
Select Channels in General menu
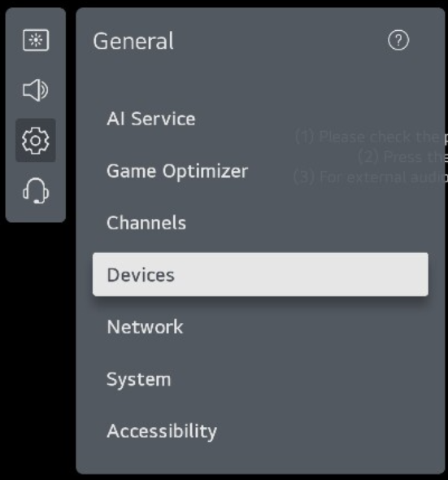(x=146, y=223)
